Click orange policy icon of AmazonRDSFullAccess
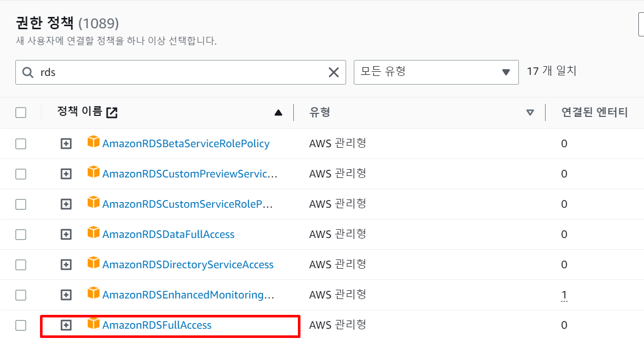644x340 pixels. pos(93,323)
